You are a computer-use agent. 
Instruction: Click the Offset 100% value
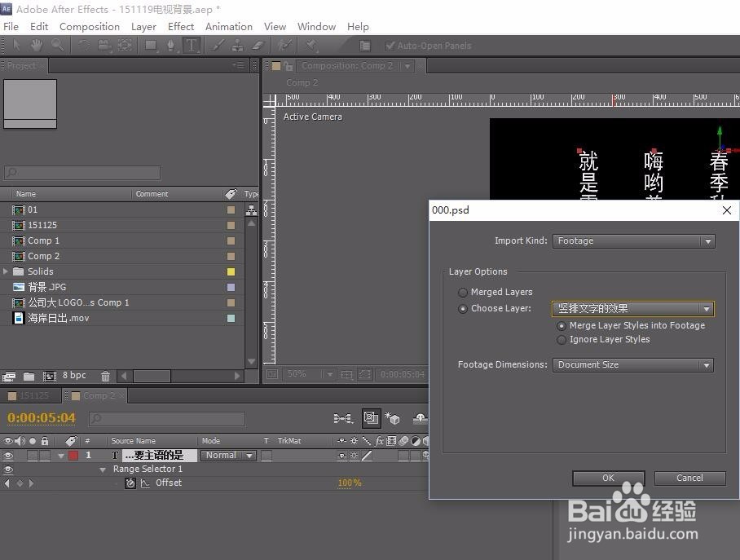pyautogui.click(x=350, y=483)
